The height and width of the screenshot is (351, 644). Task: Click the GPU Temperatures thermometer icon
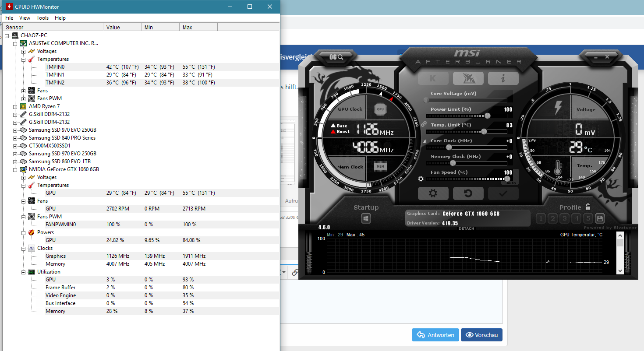tap(31, 185)
